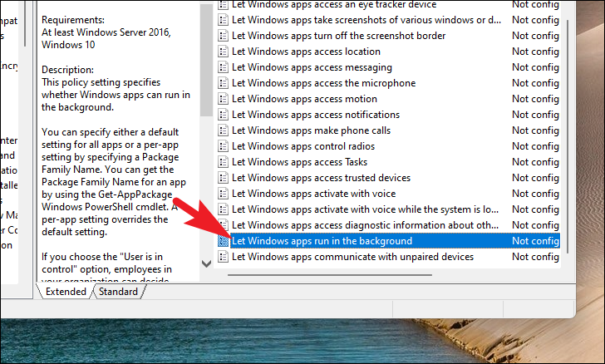Click 'At least Windows Server 2016' text

click(x=106, y=32)
